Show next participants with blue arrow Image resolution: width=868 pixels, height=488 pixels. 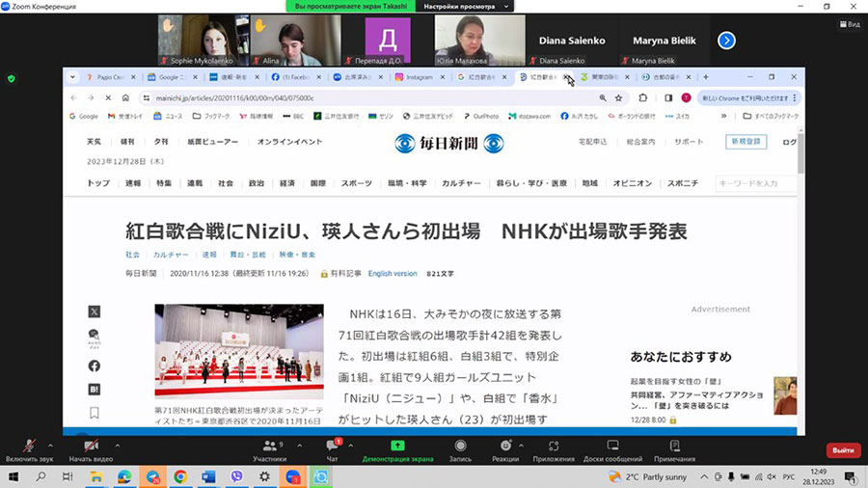[726, 41]
